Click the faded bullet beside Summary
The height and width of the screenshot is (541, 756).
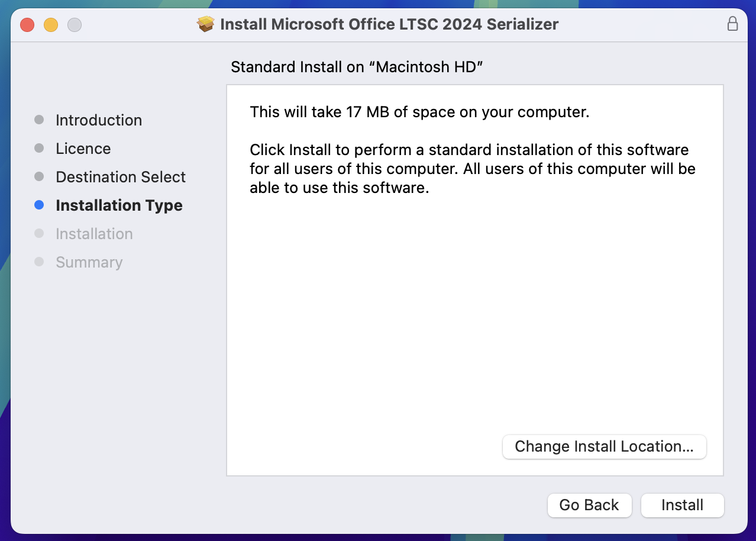pos(39,262)
